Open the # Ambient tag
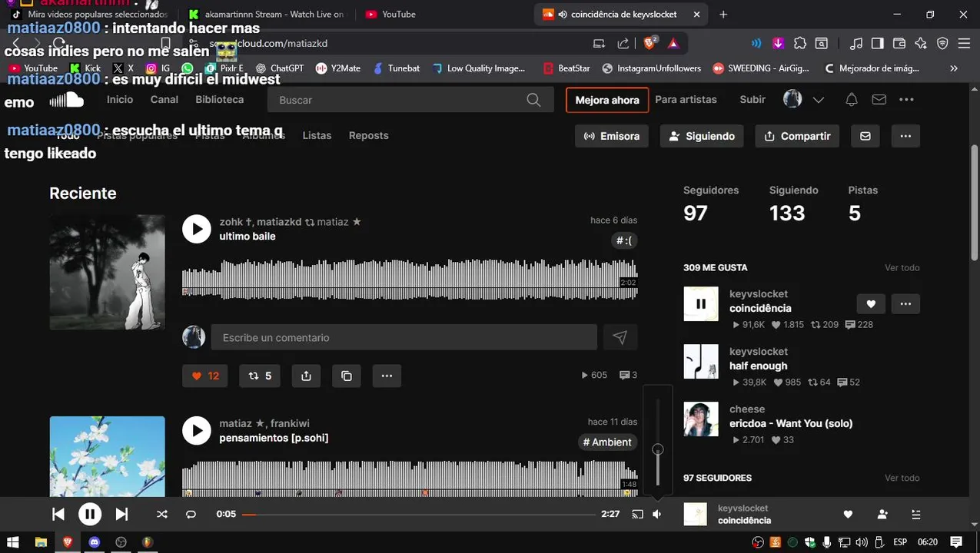 click(607, 442)
